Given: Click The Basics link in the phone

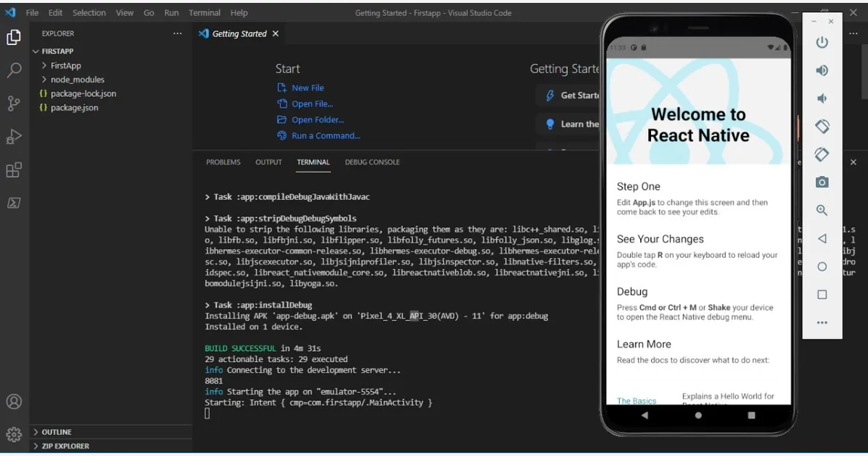Looking at the screenshot, I should [637, 400].
